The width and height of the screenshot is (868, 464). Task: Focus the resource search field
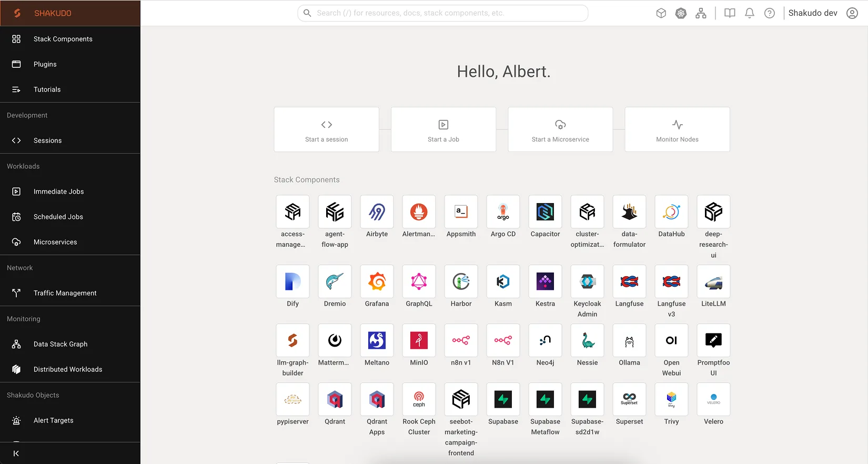[x=443, y=13]
